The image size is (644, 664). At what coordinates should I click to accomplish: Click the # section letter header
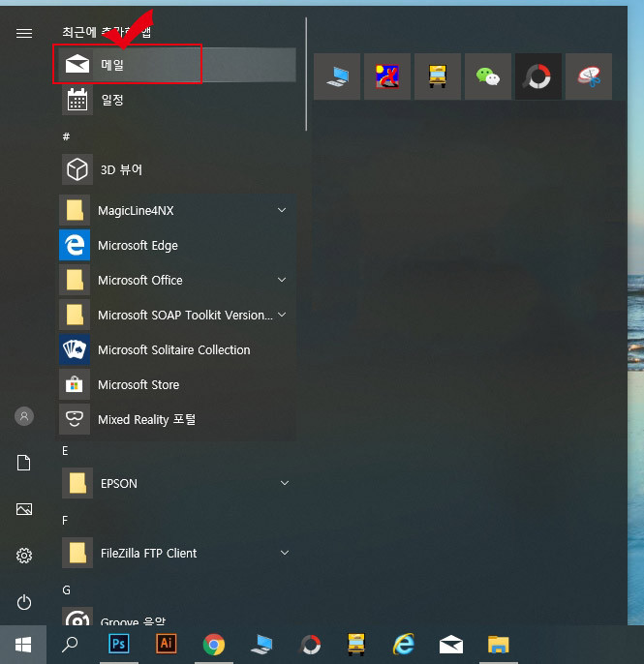[66, 136]
